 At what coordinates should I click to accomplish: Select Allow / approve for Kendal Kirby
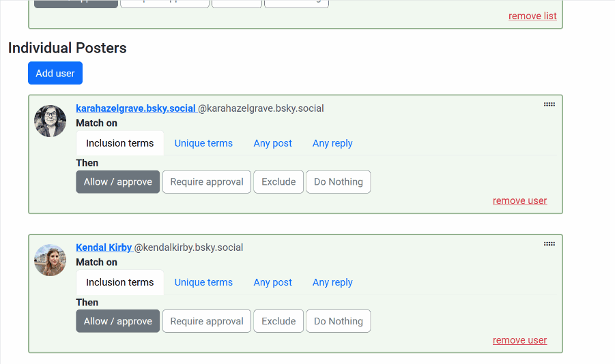pos(118,321)
